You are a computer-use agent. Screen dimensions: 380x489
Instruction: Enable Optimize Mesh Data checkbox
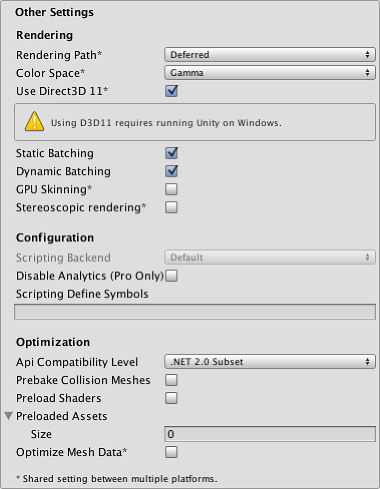pyautogui.click(x=171, y=452)
